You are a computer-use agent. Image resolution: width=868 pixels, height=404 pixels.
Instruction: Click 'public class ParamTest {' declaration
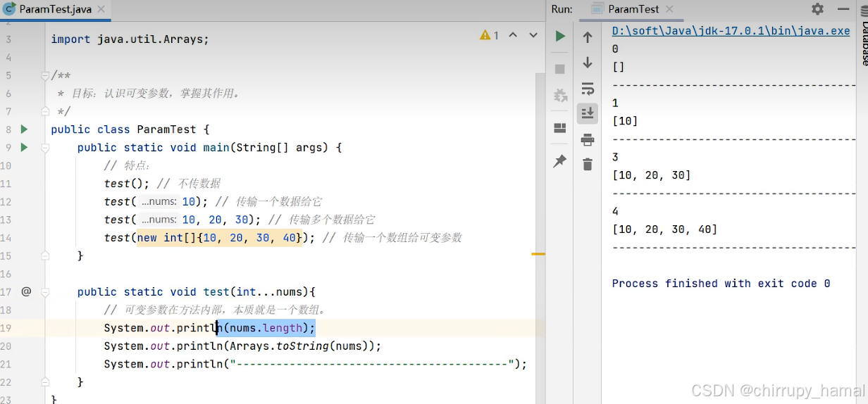pyautogui.click(x=130, y=130)
